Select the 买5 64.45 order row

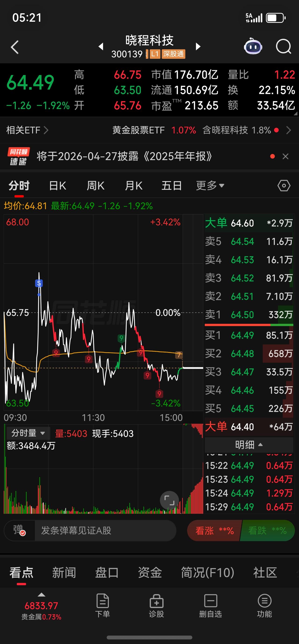click(249, 408)
